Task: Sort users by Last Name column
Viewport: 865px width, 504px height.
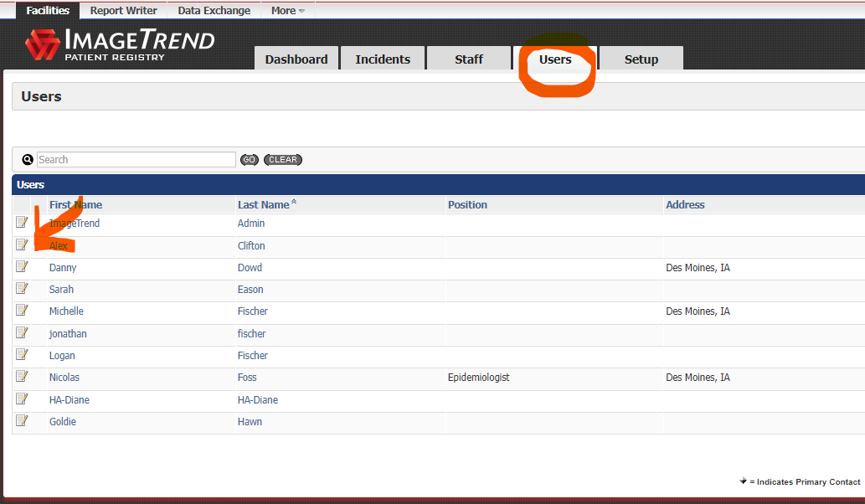Action: [x=263, y=204]
